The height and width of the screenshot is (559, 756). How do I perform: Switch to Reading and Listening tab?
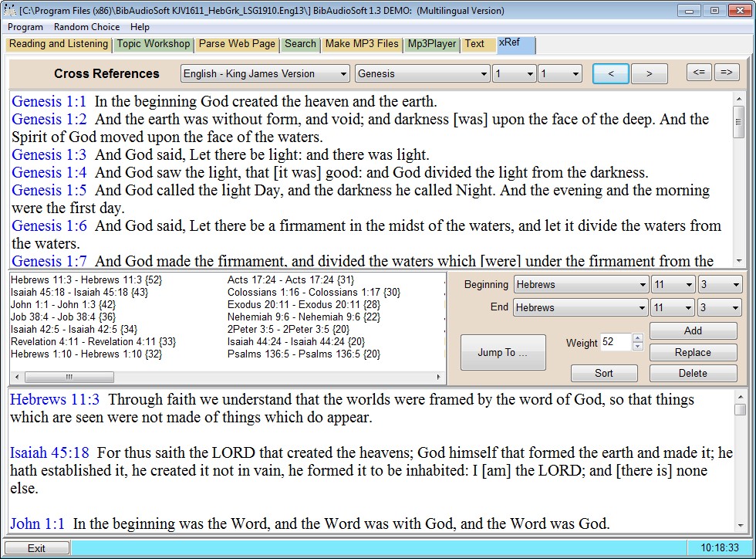(59, 44)
